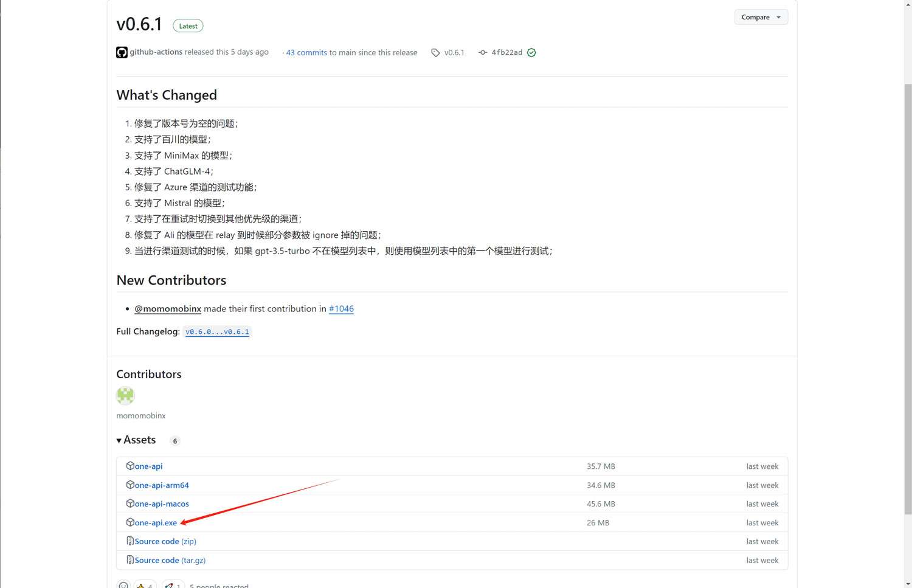This screenshot has height=588, width=912.
Task: Click the page vertical scrollbar thumb
Action: (x=908, y=298)
